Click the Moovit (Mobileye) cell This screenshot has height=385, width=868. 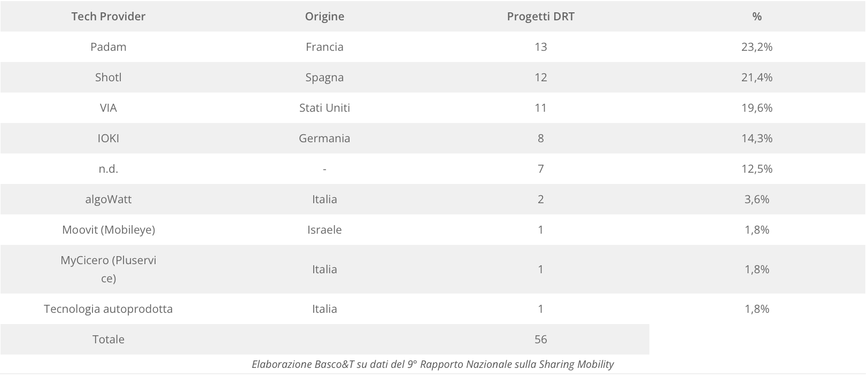tap(108, 230)
